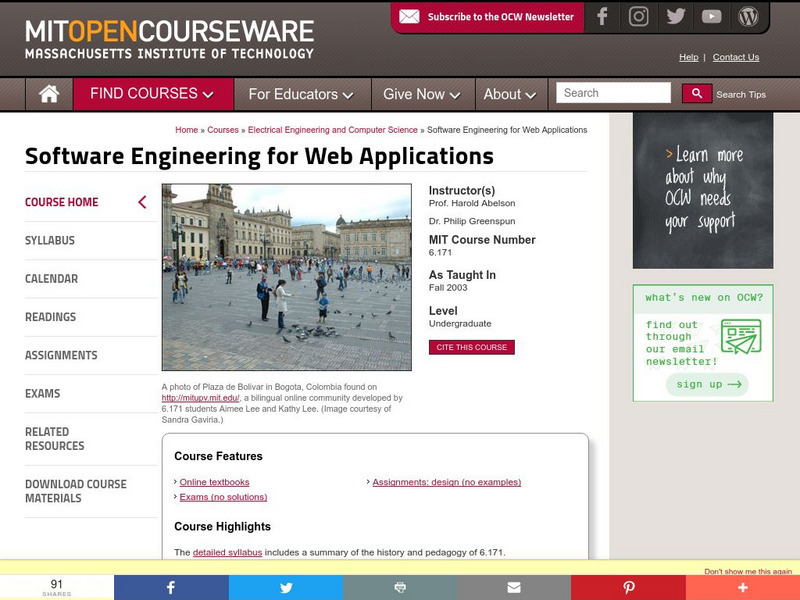Open Electrical Engineering and Computer Science breadcrumb
The width and height of the screenshot is (800, 600).
pyautogui.click(x=333, y=130)
